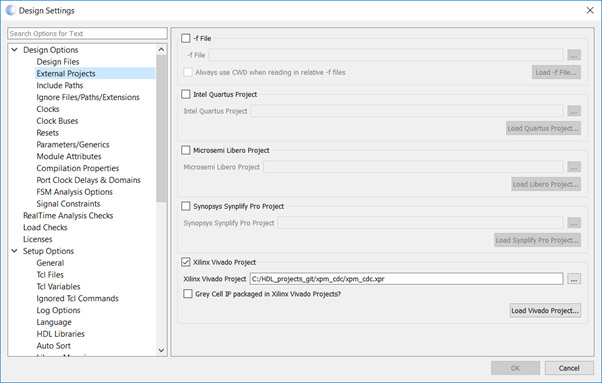Select External Projects in the tree

[66, 73]
